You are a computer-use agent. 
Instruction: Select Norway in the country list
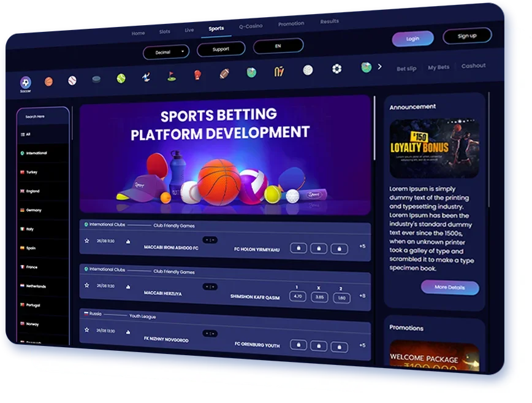pos(43,324)
